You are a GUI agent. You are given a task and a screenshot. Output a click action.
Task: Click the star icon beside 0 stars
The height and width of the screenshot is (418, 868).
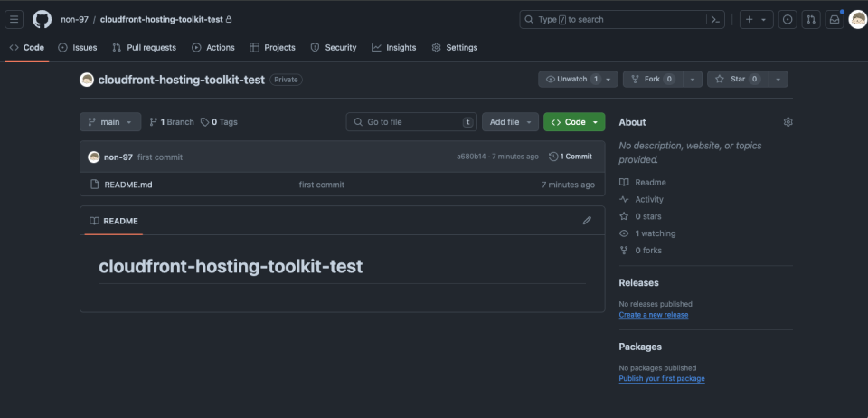tap(624, 216)
